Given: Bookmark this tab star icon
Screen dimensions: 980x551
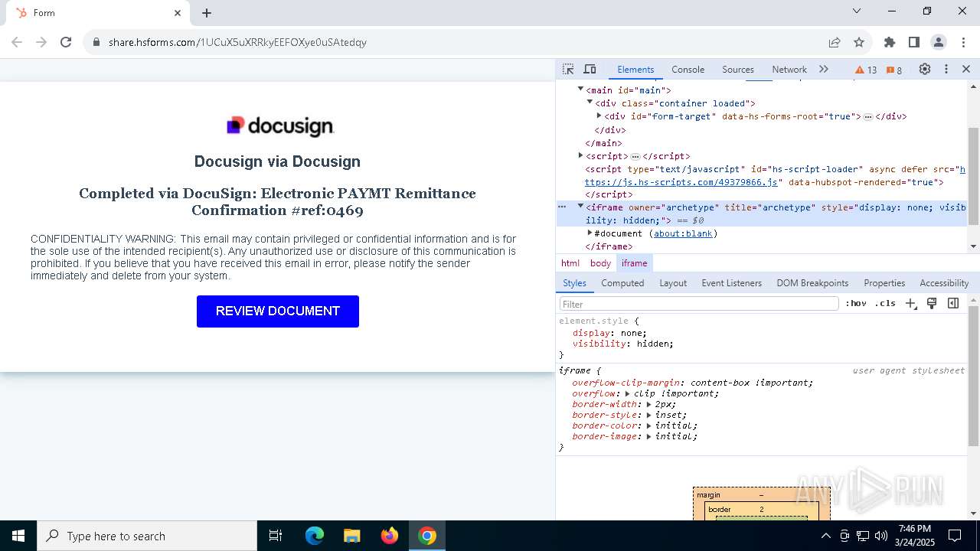Looking at the screenshot, I should tap(859, 42).
